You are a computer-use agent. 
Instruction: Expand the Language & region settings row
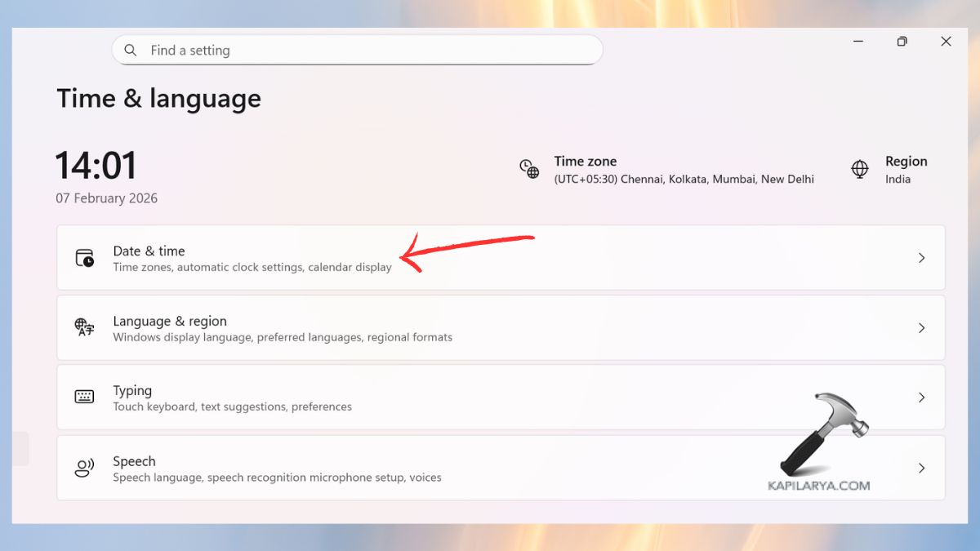921,327
